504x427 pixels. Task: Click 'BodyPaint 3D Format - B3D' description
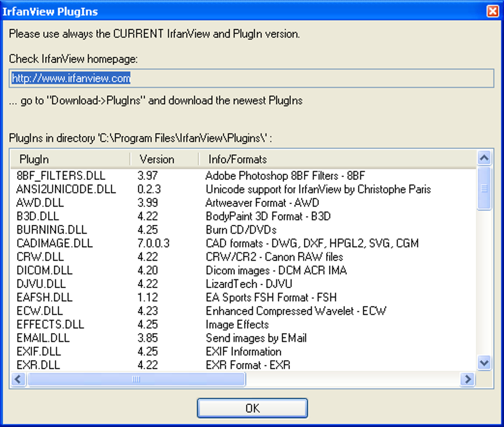pyautogui.click(x=268, y=216)
